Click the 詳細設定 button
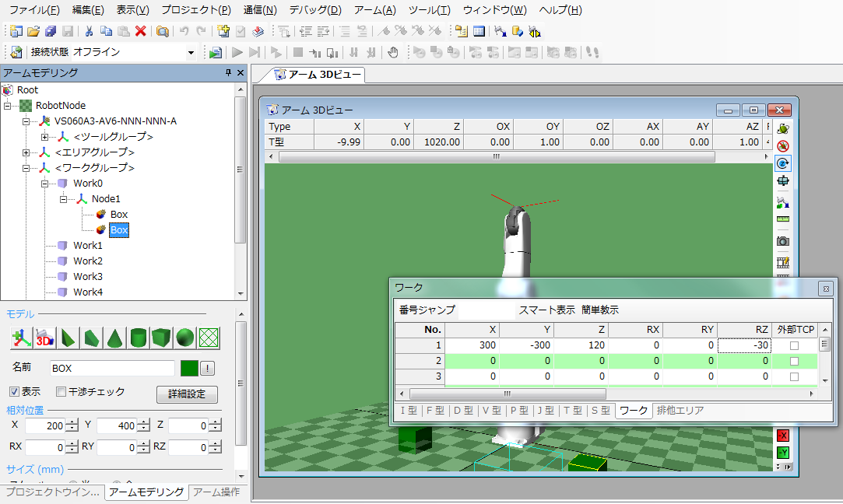This screenshot has height=504, width=843. pyautogui.click(x=187, y=394)
